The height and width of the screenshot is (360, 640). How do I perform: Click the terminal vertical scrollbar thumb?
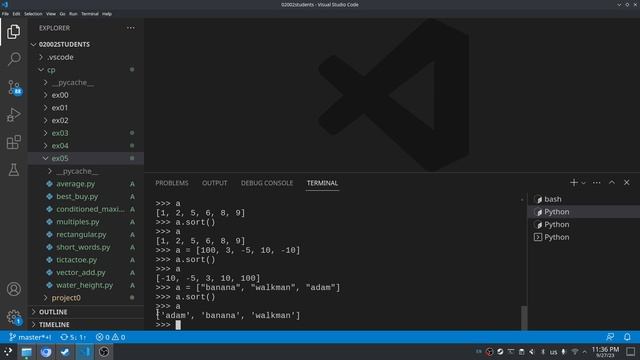point(524,318)
